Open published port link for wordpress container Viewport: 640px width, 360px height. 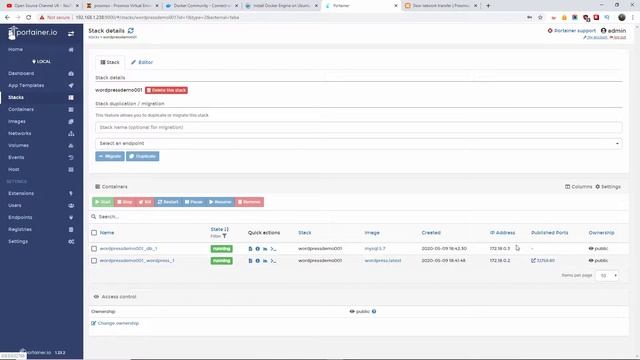542,260
